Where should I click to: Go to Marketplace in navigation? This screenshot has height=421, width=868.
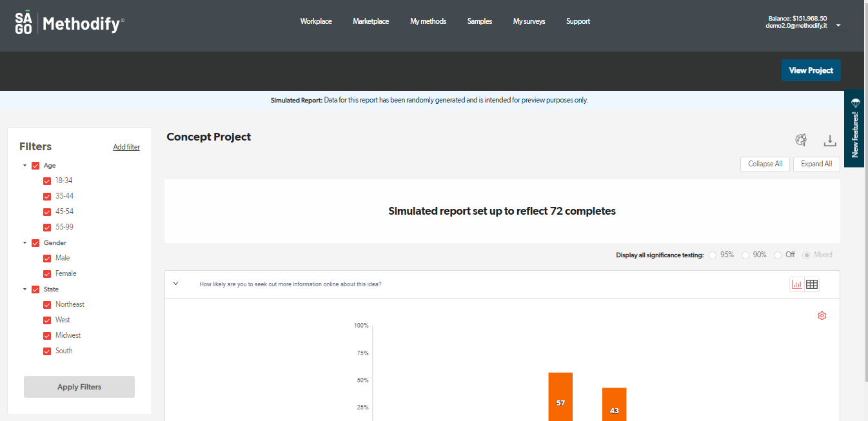[x=371, y=21]
